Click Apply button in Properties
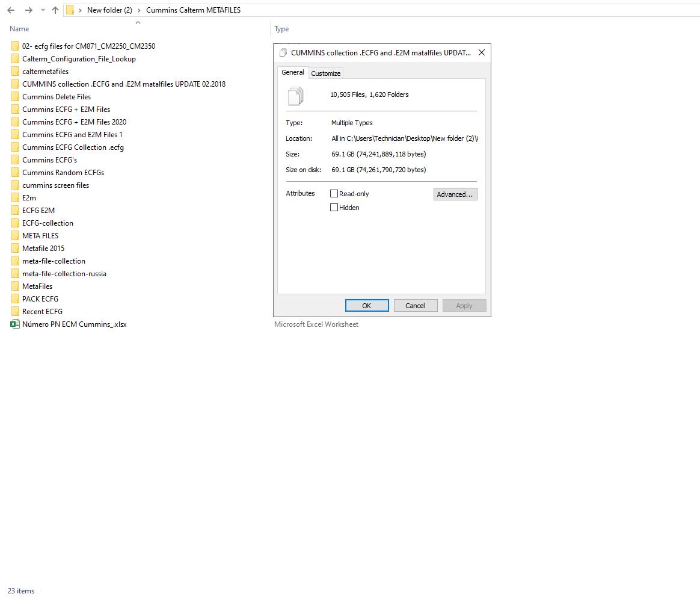Image resolution: width=700 pixels, height=597 pixels. point(464,306)
